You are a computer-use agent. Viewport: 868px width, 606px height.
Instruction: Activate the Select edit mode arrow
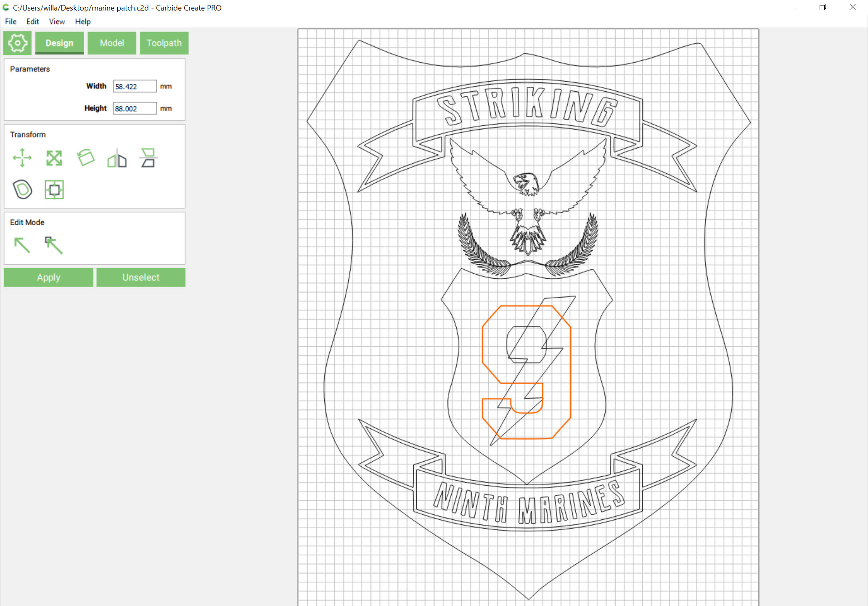click(x=22, y=245)
